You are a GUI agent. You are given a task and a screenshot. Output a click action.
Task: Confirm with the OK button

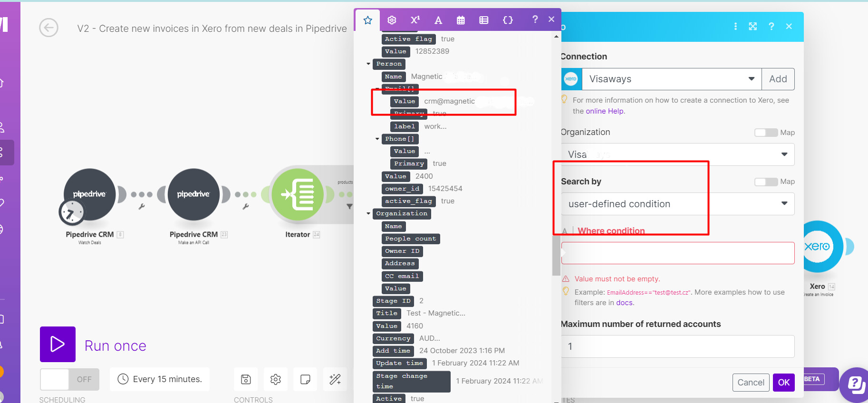[x=784, y=383]
